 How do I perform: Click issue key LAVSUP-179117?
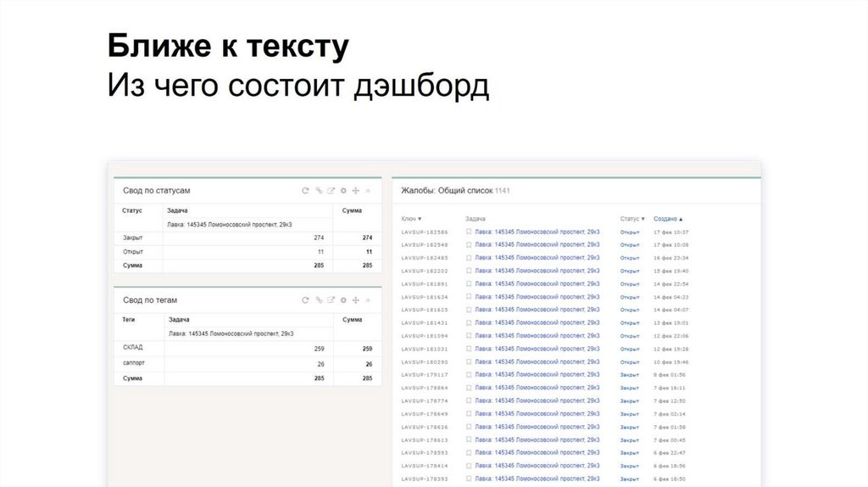pos(424,375)
